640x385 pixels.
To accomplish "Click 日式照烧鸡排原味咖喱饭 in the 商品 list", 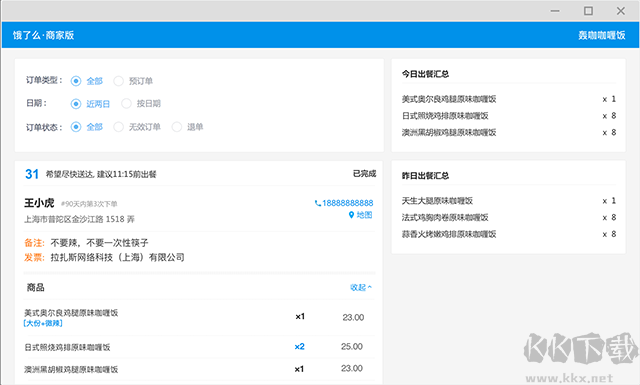I will [67, 347].
